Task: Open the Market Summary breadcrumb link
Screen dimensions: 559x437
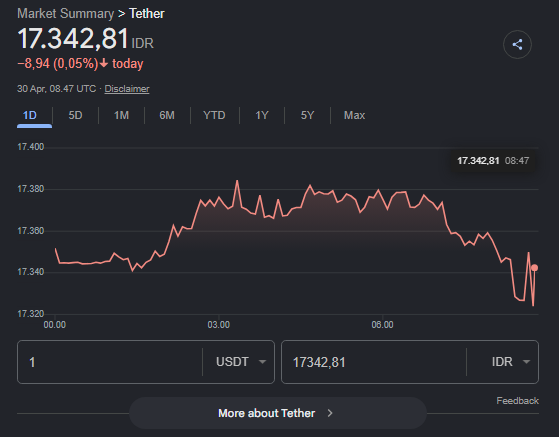Action: coord(66,14)
